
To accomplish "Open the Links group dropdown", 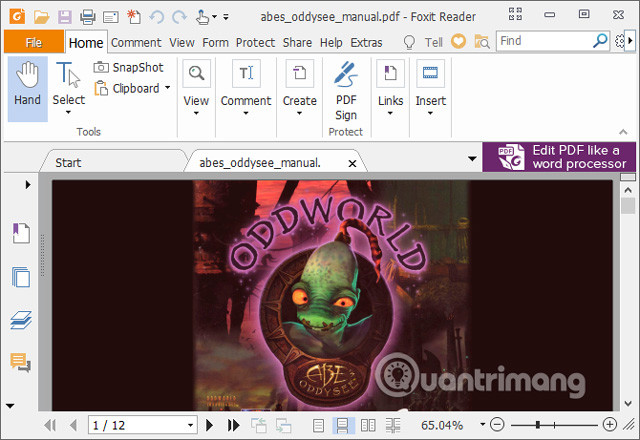I will (x=390, y=88).
